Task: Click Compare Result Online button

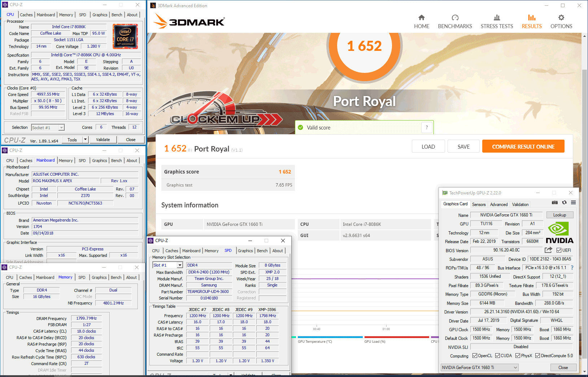Action: click(523, 146)
